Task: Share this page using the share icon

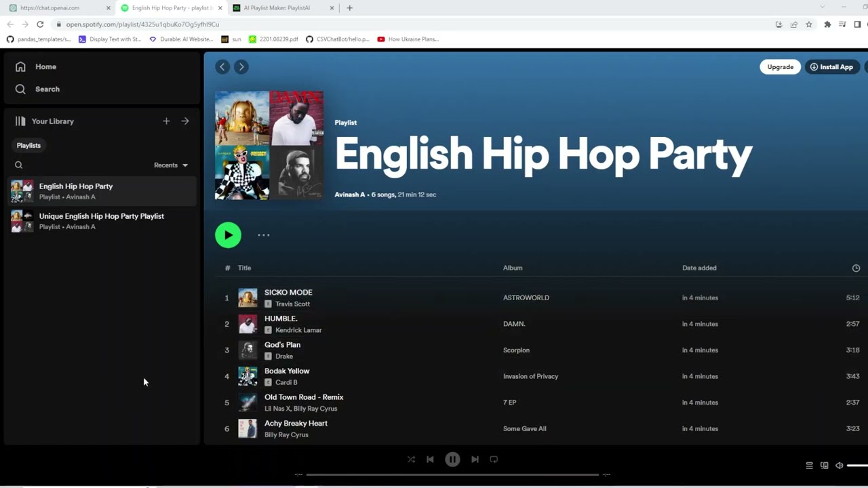Action: point(794,24)
